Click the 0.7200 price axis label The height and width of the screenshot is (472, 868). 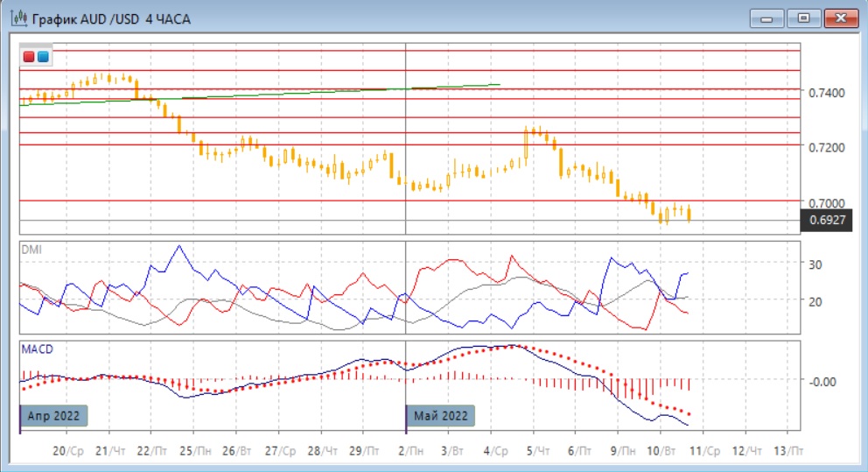827,147
